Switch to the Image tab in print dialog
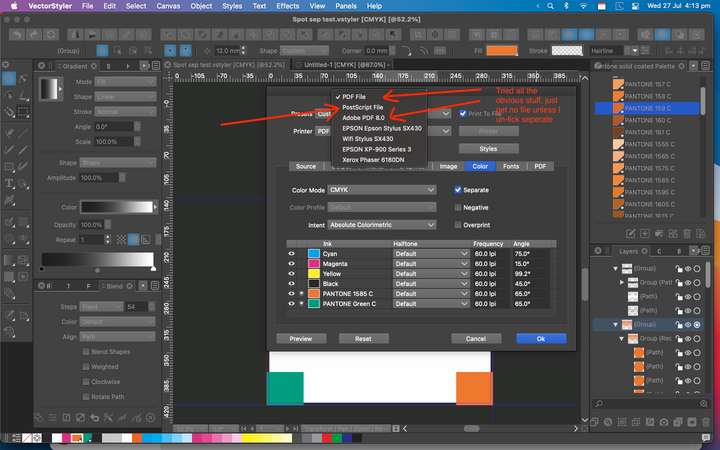The width and height of the screenshot is (720, 450). click(x=448, y=166)
